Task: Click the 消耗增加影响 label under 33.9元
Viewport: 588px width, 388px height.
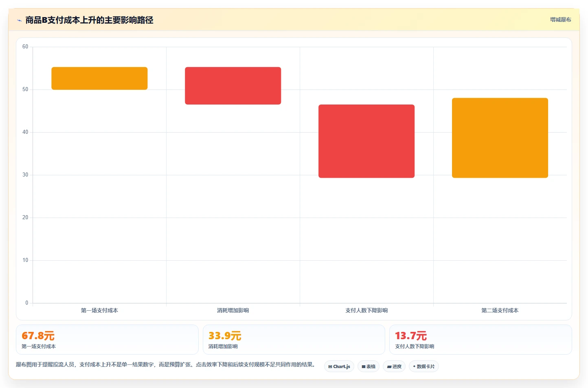Action: pyautogui.click(x=223, y=347)
